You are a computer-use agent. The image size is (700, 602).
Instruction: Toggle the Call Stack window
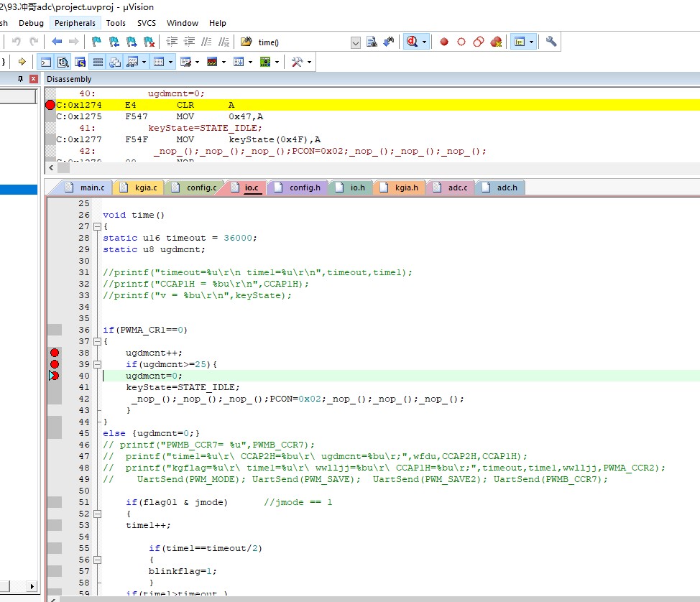115,62
